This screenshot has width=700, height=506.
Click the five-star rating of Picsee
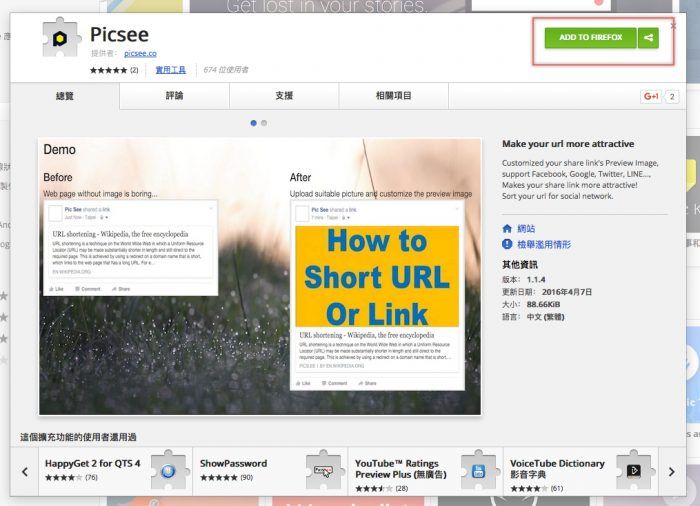(108, 70)
